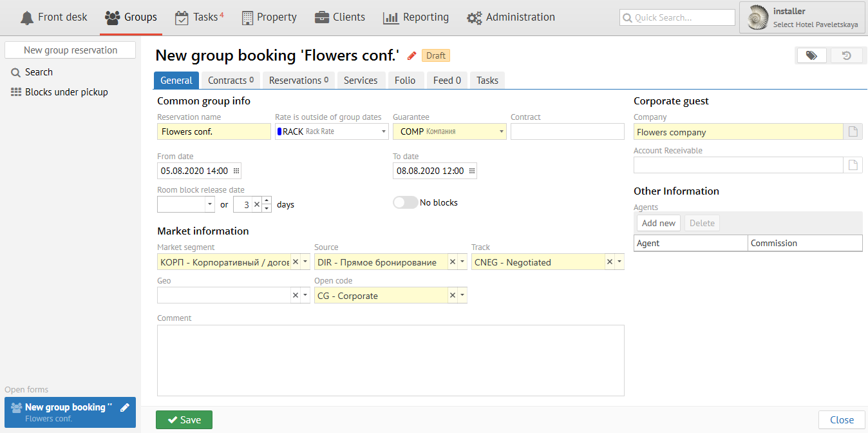Open the Reporting menu
868x433 pixels.
[416, 17]
